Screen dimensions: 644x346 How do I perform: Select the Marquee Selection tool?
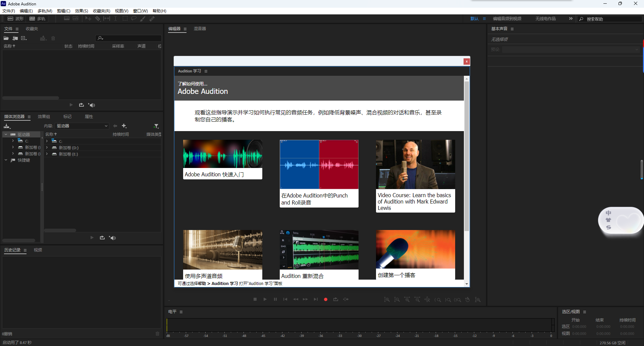coord(125,18)
